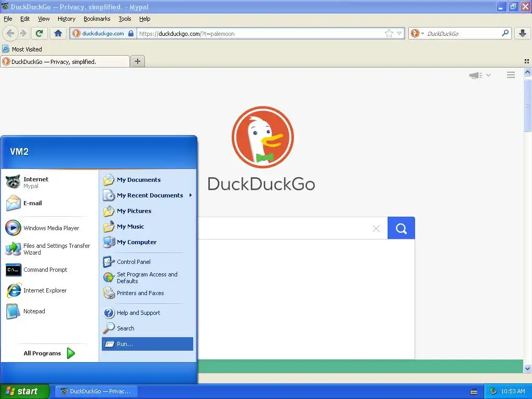The image size is (532, 399).
Task: Expand All Programs
Action: [49, 353]
